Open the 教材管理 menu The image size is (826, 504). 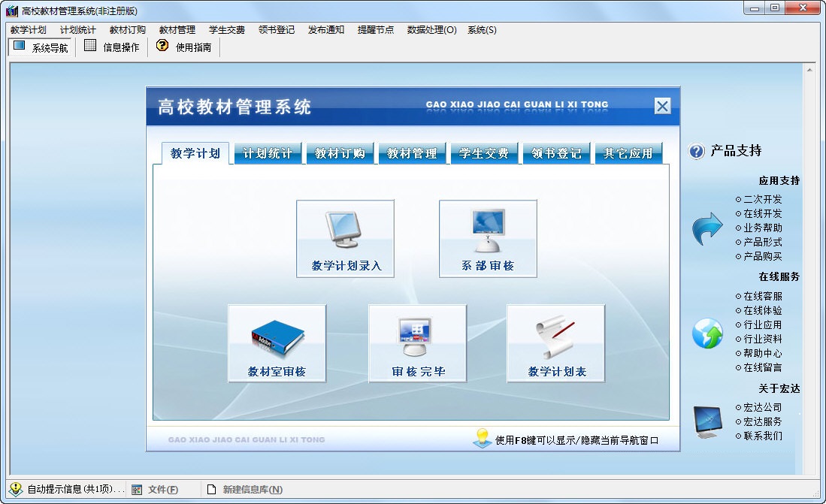click(177, 30)
